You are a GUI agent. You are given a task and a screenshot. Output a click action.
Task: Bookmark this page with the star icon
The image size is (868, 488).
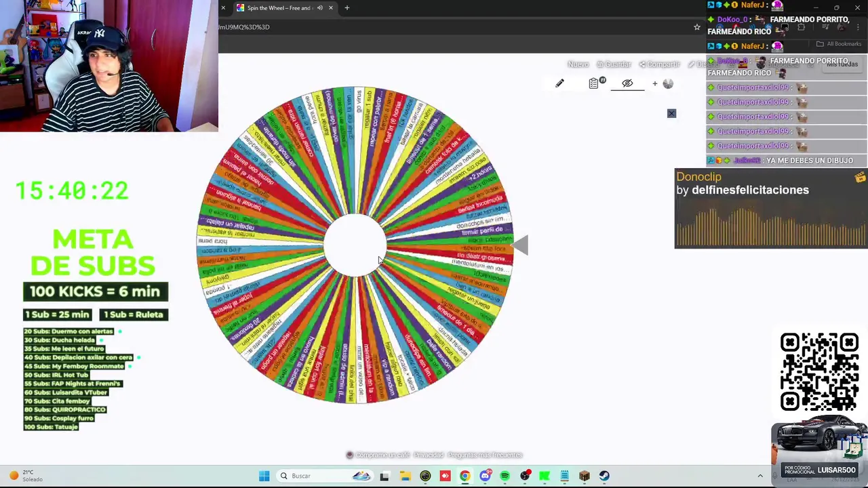[696, 27]
